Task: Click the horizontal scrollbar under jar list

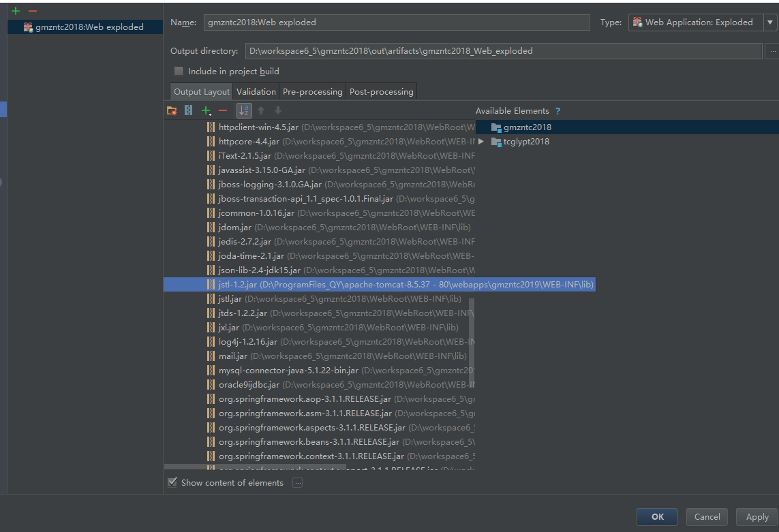Action: click(255, 467)
